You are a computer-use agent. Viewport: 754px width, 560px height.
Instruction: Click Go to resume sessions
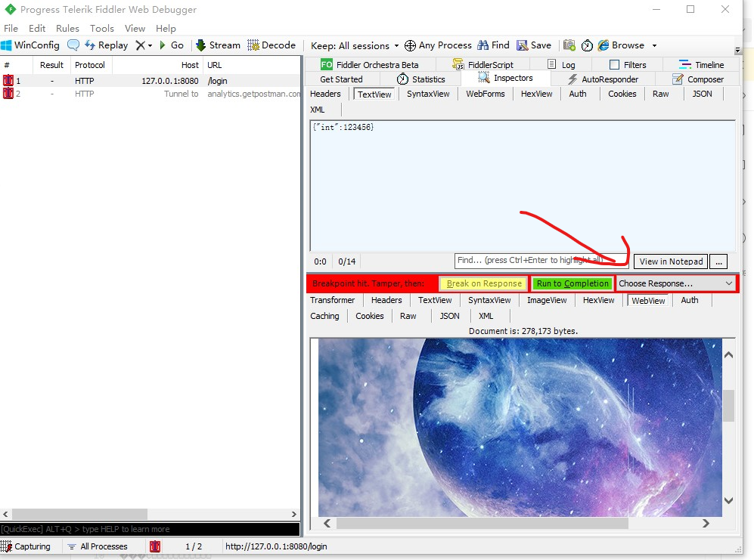point(172,45)
